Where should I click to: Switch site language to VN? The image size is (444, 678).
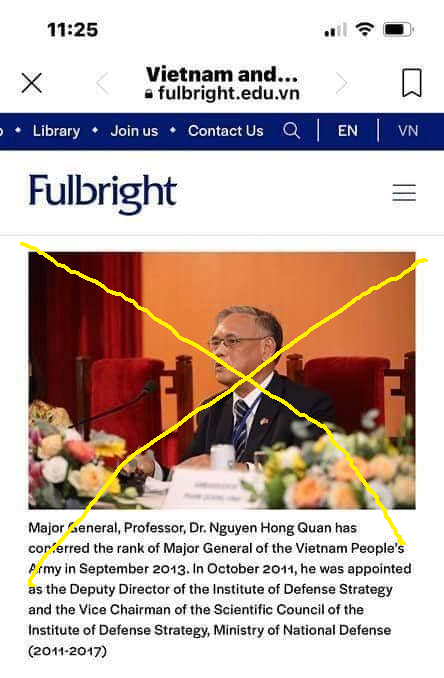click(408, 131)
